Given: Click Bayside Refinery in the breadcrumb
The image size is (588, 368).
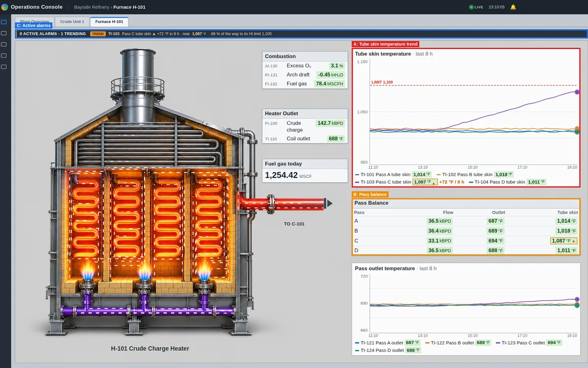Looking at the screenshot, I should [91, 7].
